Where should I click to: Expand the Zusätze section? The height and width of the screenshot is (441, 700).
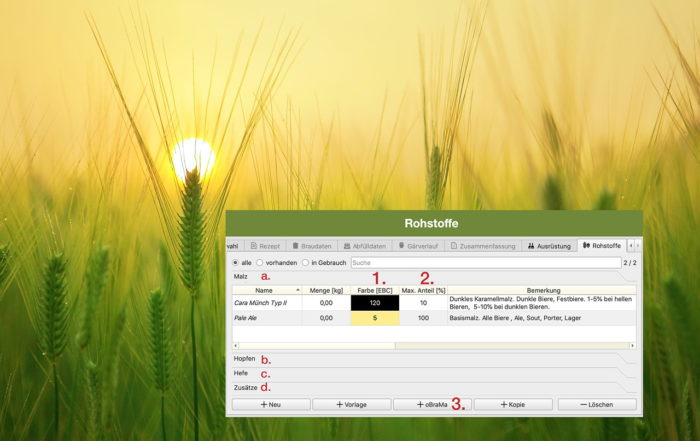tap(244, 387)
